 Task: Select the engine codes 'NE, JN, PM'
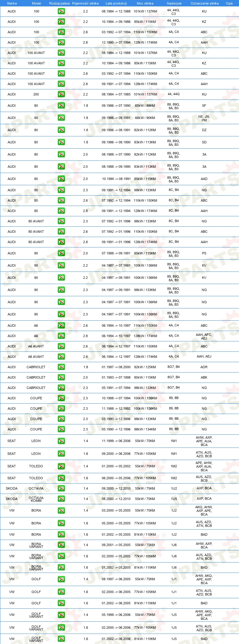point(204,118)
